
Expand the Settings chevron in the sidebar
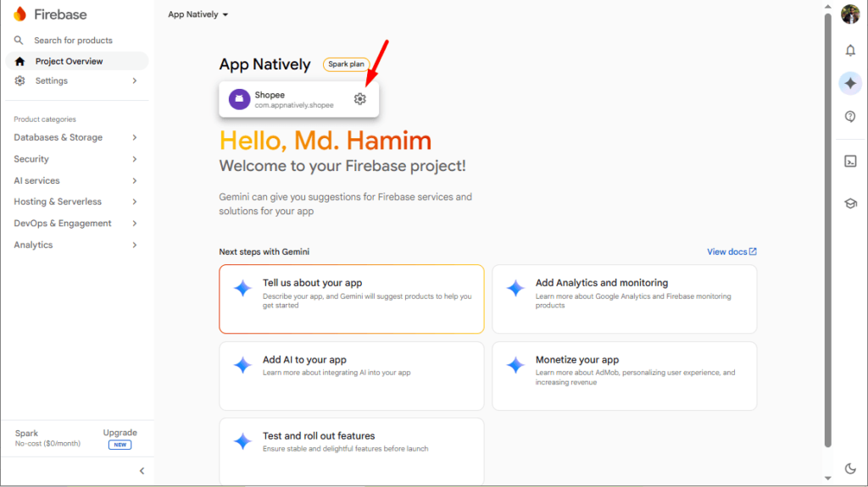135,80
